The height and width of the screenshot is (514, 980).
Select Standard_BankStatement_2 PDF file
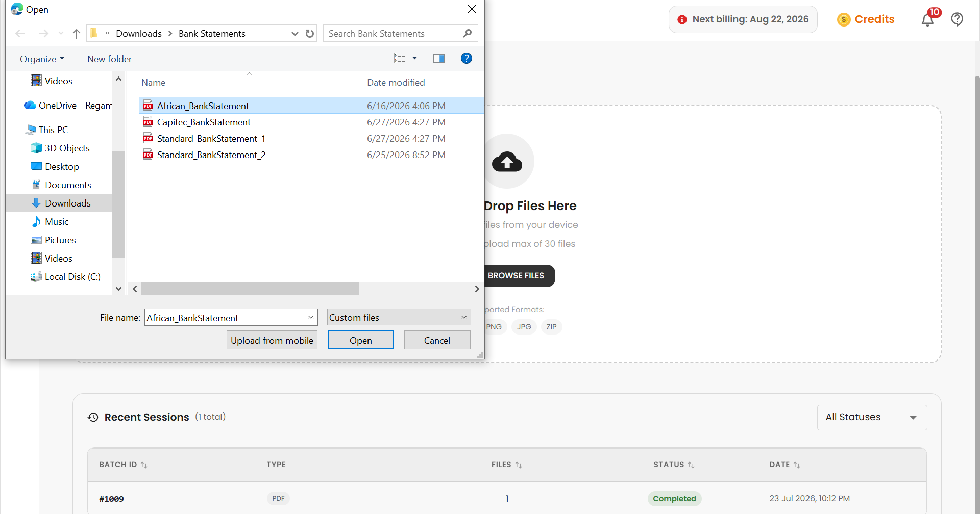click(x=311, y=155)
